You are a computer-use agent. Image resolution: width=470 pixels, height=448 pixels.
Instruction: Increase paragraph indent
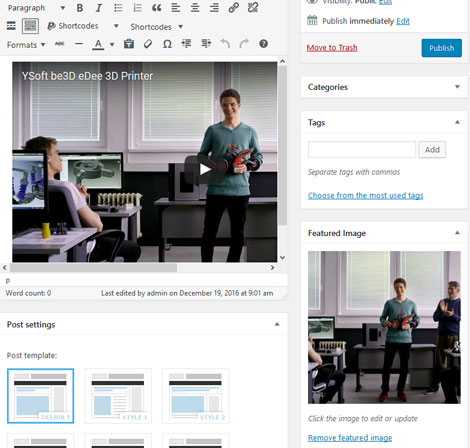point(206,44)
